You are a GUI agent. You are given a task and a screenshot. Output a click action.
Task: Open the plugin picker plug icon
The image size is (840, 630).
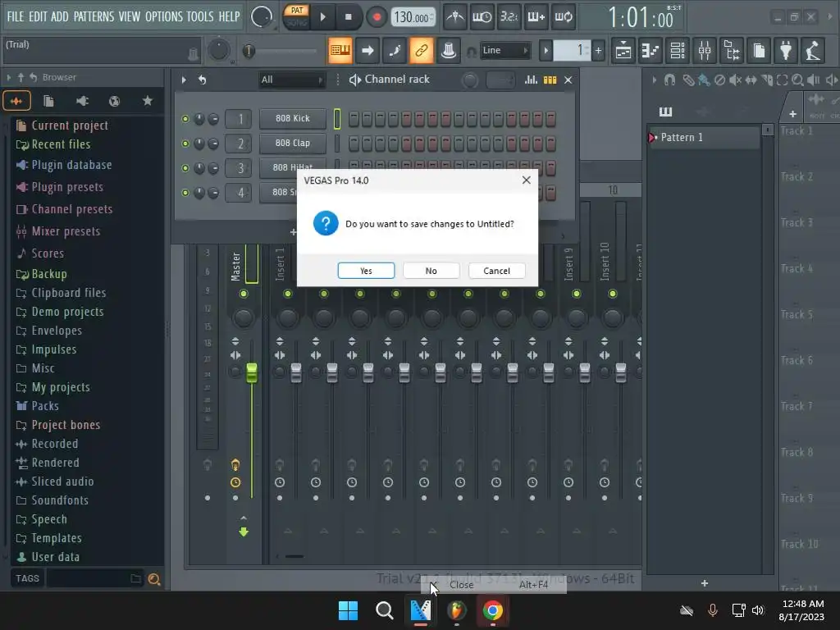click(x=785, y=51)
